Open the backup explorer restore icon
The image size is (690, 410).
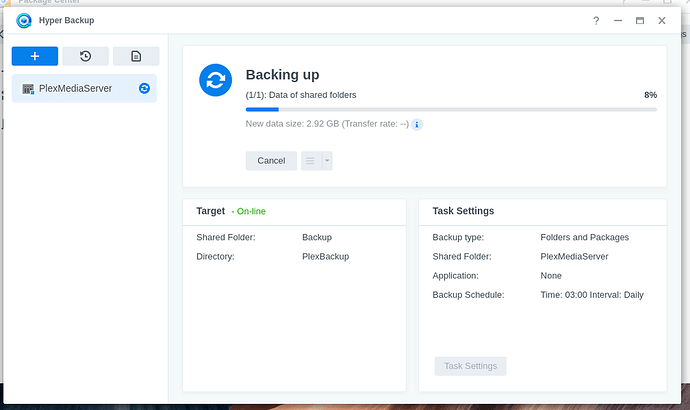click(85, 56)
